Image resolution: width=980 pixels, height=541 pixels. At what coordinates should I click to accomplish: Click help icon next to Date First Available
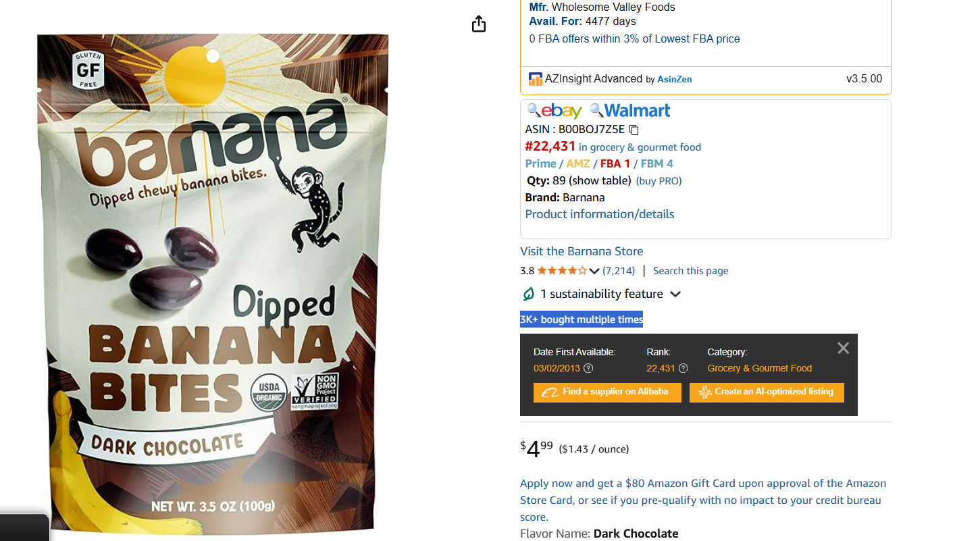point(588,368)
